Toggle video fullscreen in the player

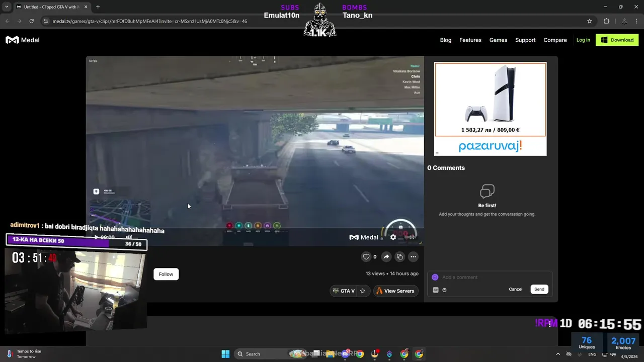[412, 237]
